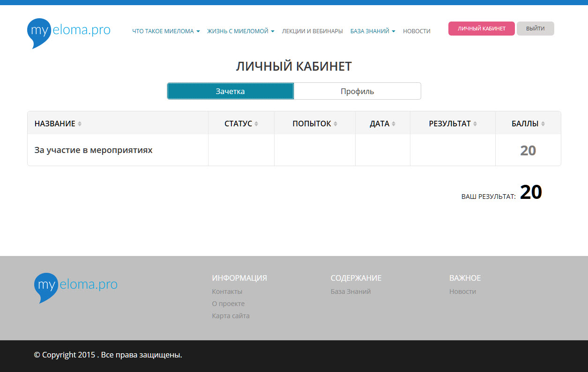Go to Новости in top navigation
This screenshot has height=372, width=588.
[x=417, y=31]
